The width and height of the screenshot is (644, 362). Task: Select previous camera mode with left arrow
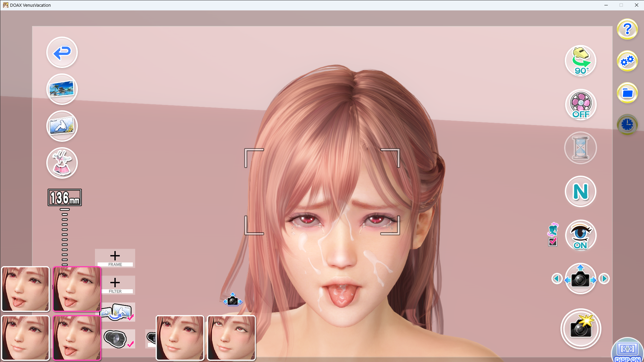(557, 279)
